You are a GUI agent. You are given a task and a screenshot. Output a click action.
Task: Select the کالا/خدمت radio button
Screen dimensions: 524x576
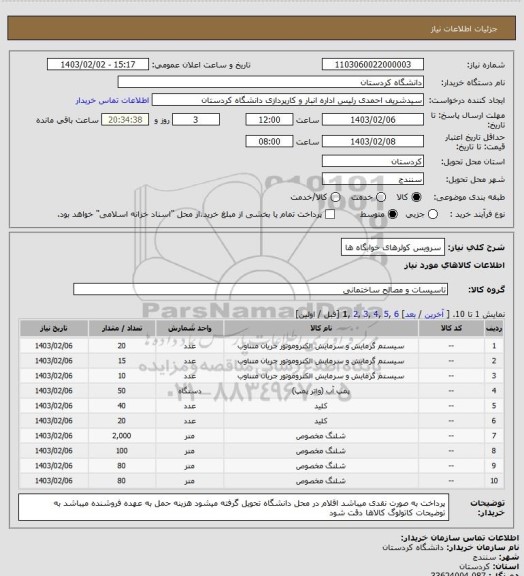335,197
